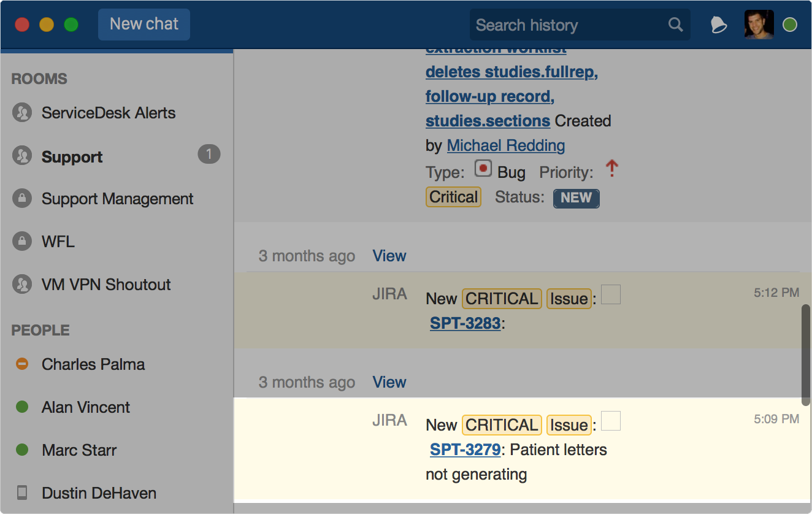Type in the Search history field

567,25
